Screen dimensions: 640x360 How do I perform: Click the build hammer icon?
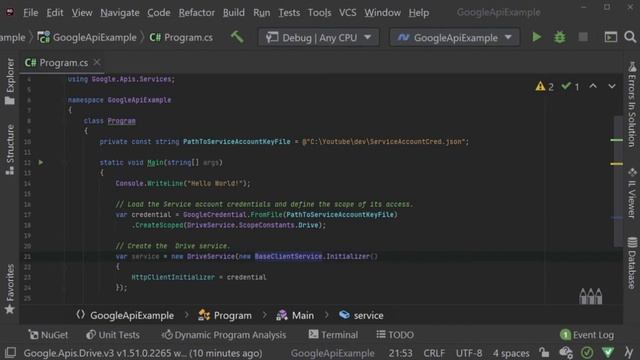coord(237,37)
